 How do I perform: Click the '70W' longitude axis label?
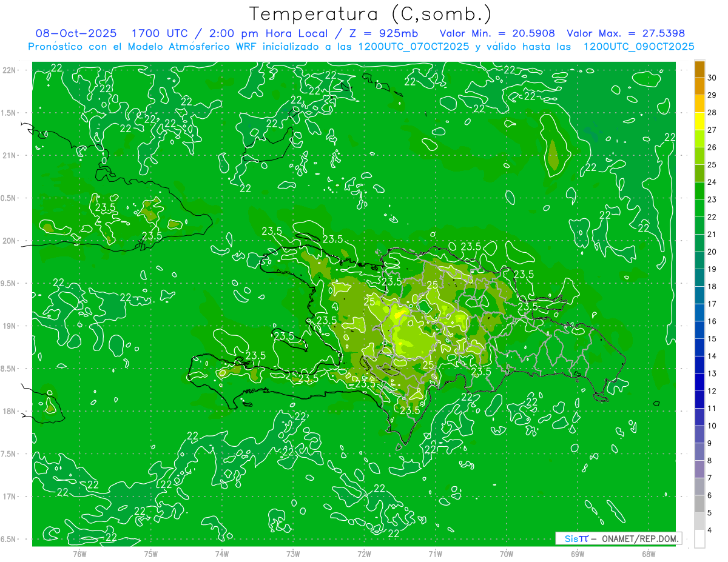click(x=506, y=554)
